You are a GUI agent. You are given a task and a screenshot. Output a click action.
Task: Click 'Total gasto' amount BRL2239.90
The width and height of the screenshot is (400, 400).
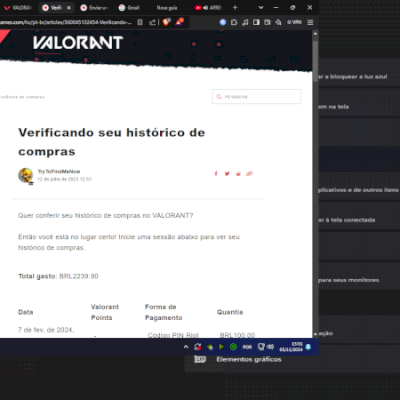(x=79, y=276)
